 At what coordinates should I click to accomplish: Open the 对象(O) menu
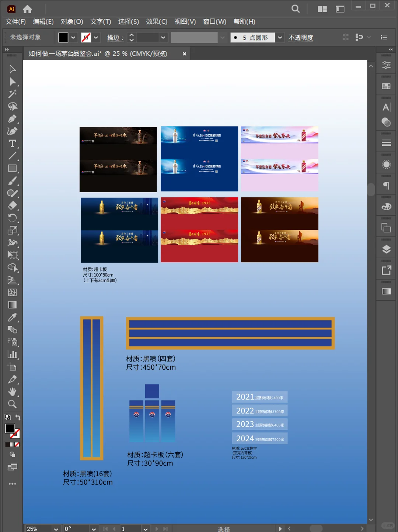(x=72, y=22)
